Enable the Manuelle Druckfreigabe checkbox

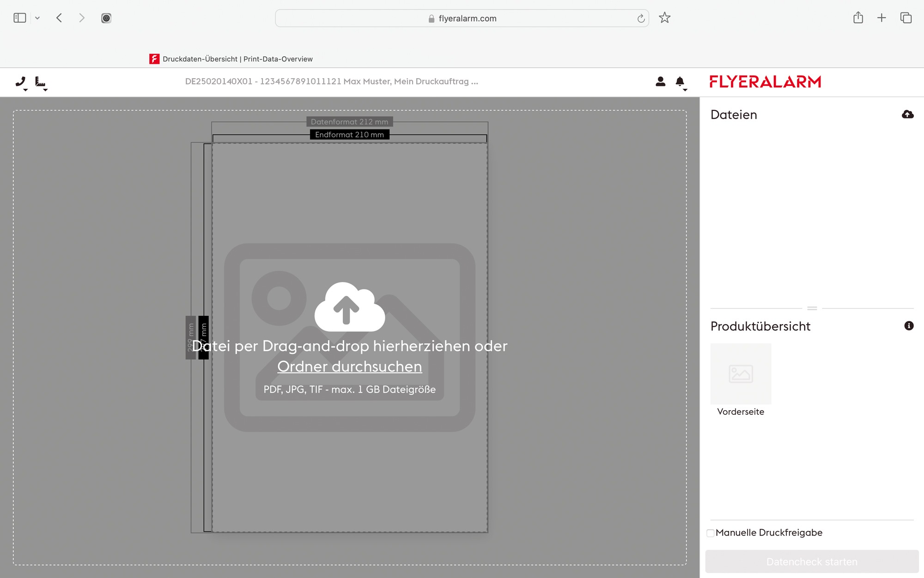(x=711, y=533)
